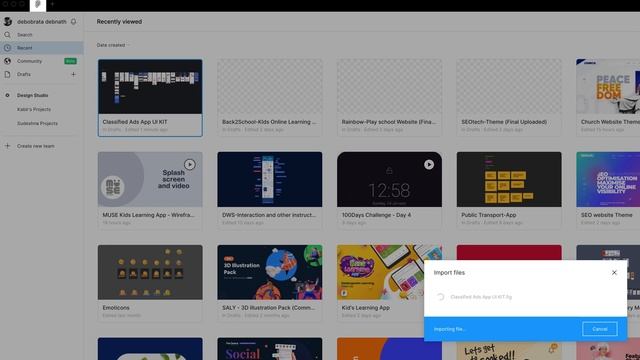640x360 pixels.
Task: Open SEO website Theme thumbnail
Action: tap(608, 180)
